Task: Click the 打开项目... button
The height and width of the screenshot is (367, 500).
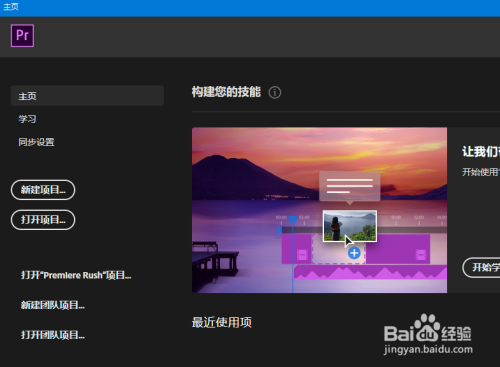Action: pyautogui.click(x=43, y=220)
